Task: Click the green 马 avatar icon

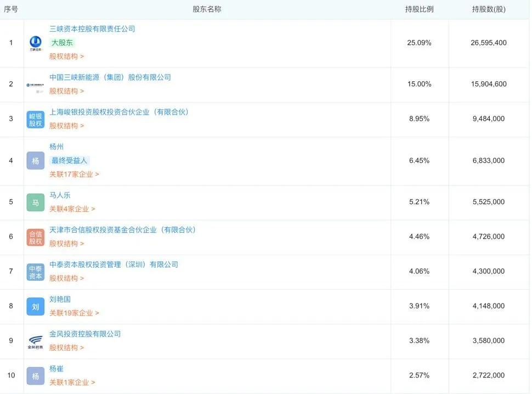Action: click(x=36, y=202)
